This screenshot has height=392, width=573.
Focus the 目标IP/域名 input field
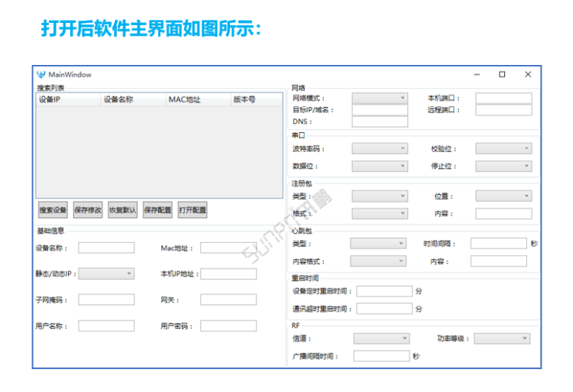[x=380, y=110]
